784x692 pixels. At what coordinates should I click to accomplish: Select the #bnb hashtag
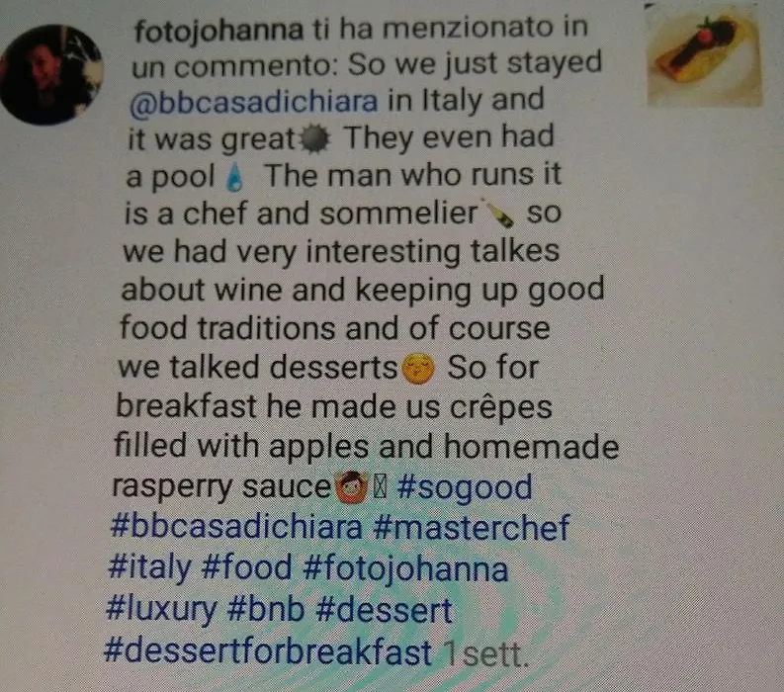[x=266, y=610]
